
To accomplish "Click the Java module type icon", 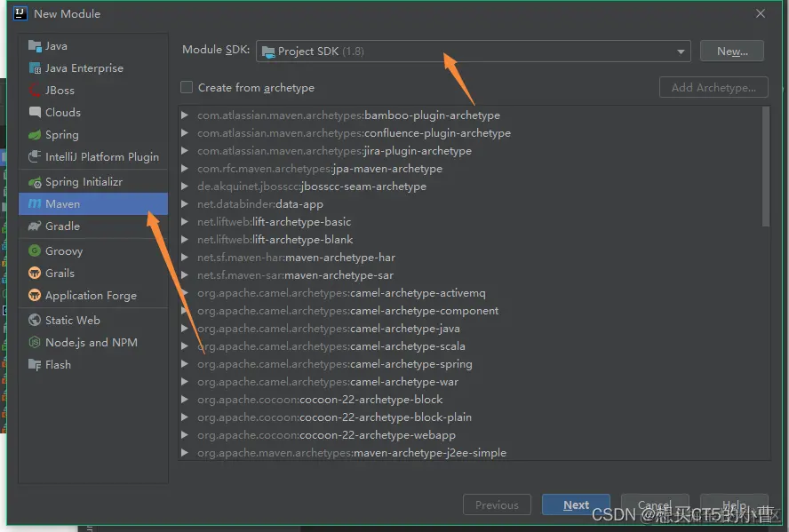I will pyautogui.click(x=35, y=46).
